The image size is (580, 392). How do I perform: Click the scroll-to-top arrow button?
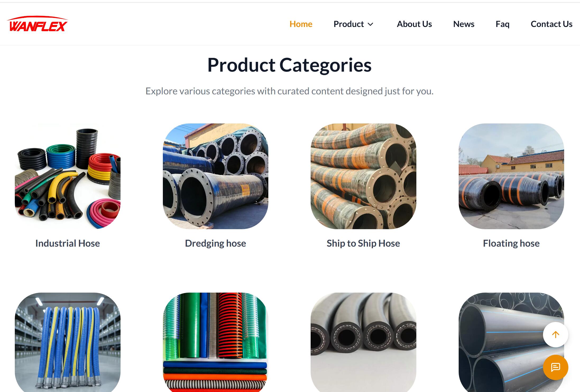[x=555, y=335]
